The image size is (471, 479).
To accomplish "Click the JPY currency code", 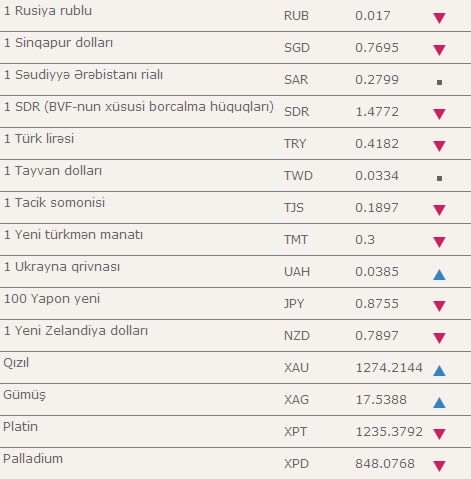I will click(x=294, y=304).
